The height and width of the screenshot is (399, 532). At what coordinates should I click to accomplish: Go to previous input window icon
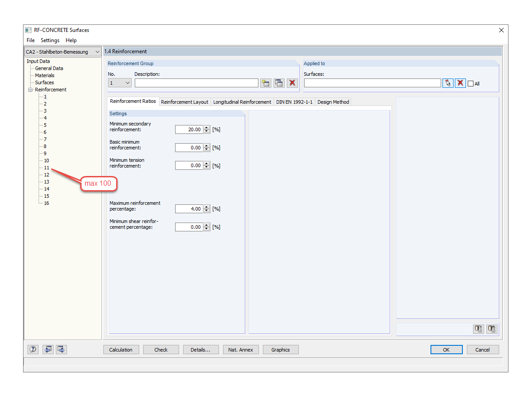coord(48,349)
